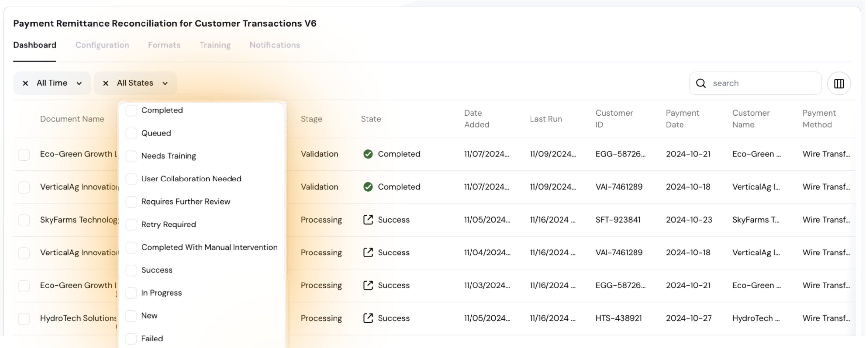This screenshot has height=348, width=868.
Task: Click customer ID HTS-438921
Action: pyautogui.click(x=619, y=318)
